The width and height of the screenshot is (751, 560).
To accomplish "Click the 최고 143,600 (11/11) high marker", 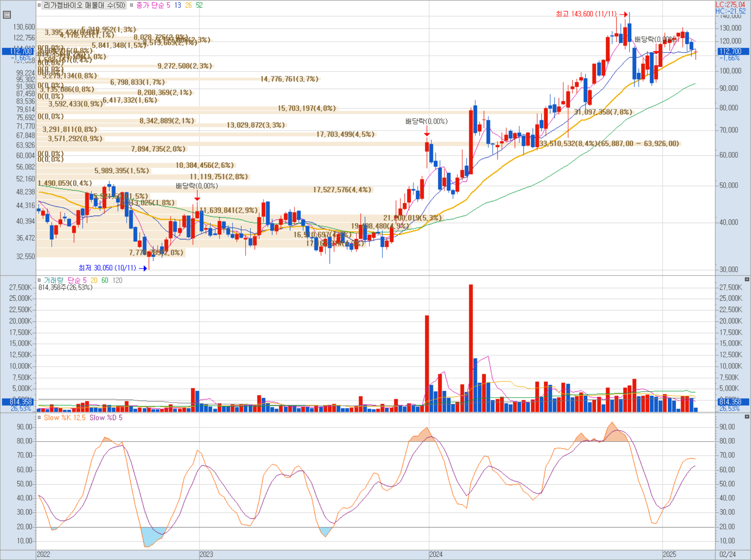I will pyautogui.click(x=586, y=14).
